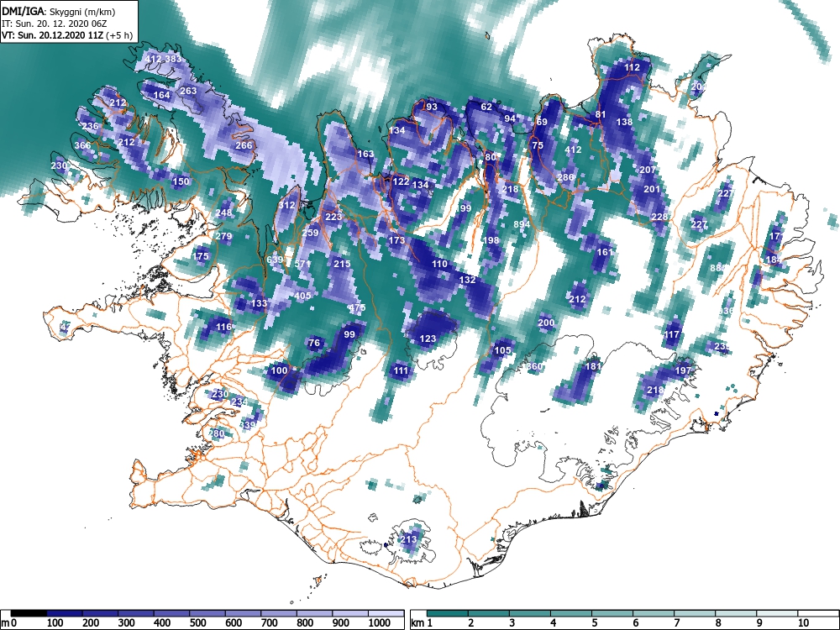Click visibility value 360 on the map
This screenshot has height=630, width=840.
pos(534,366)
